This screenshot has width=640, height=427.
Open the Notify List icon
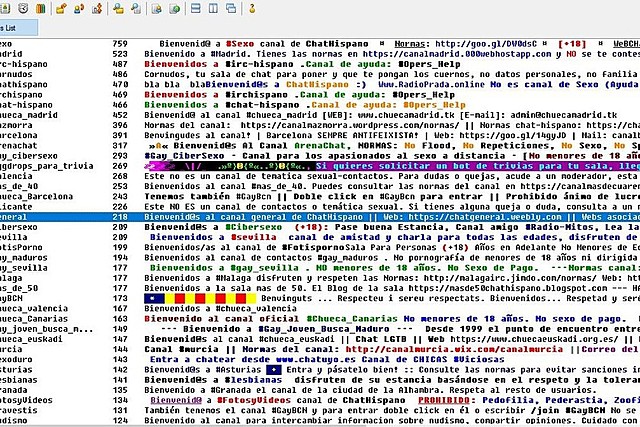(157, 8)
